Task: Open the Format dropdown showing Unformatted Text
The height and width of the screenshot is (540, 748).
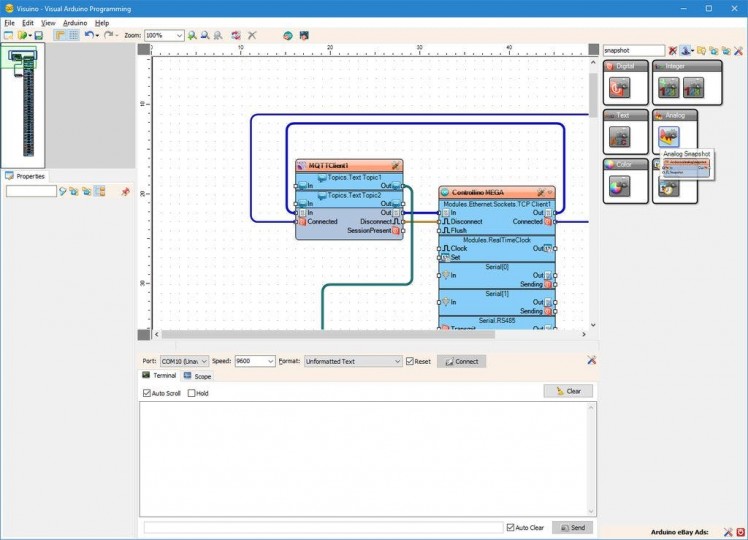Action: 396,361
